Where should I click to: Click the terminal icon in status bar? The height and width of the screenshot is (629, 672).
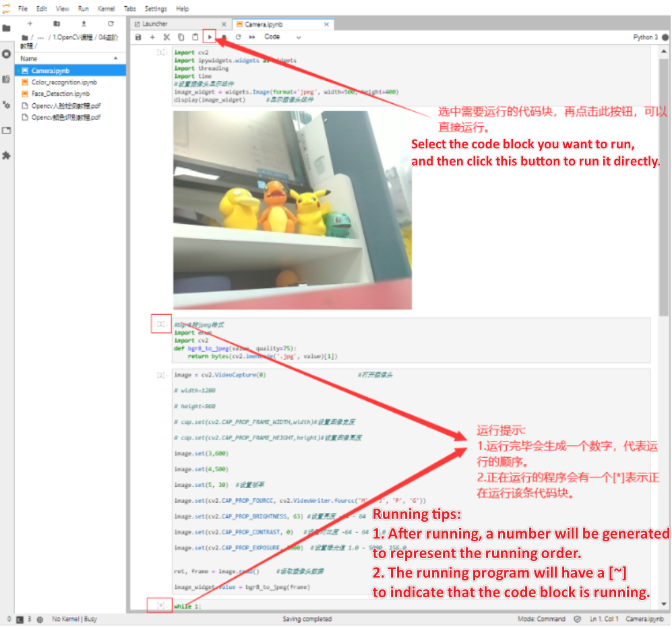tap(20, 620)
